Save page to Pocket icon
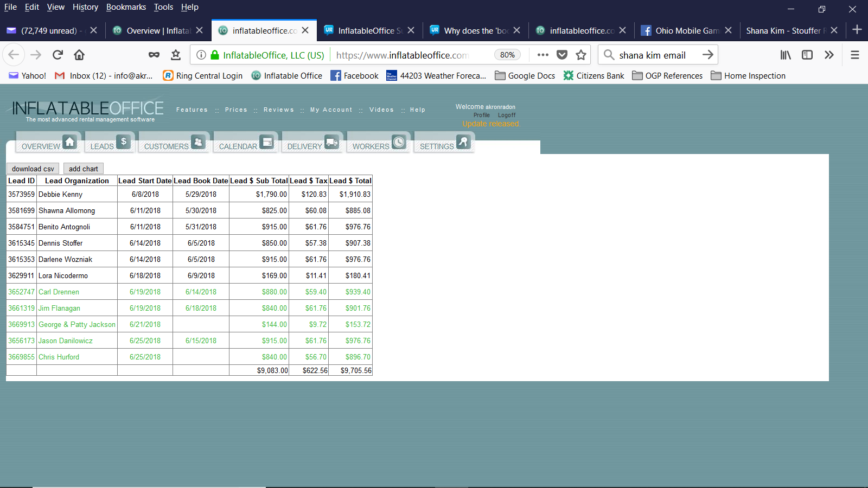868x488 pixels. [x=562, y=55]
